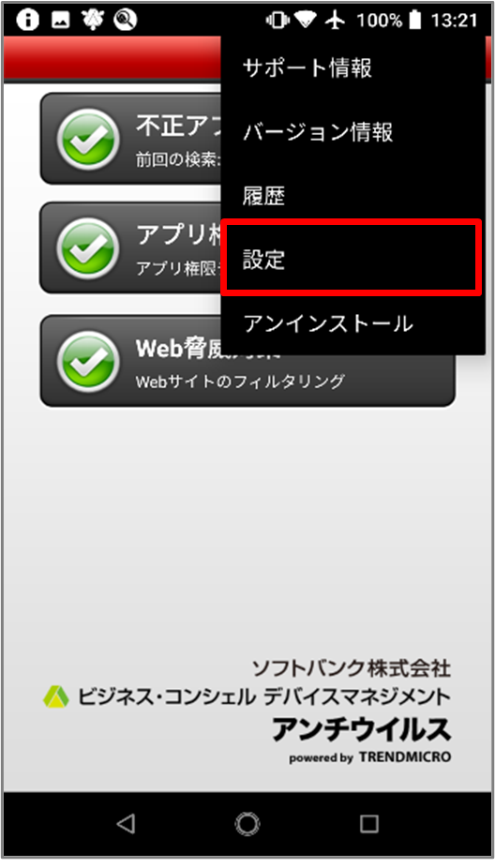Tap the green checkmark on Web脅威 card

point(88,362)
